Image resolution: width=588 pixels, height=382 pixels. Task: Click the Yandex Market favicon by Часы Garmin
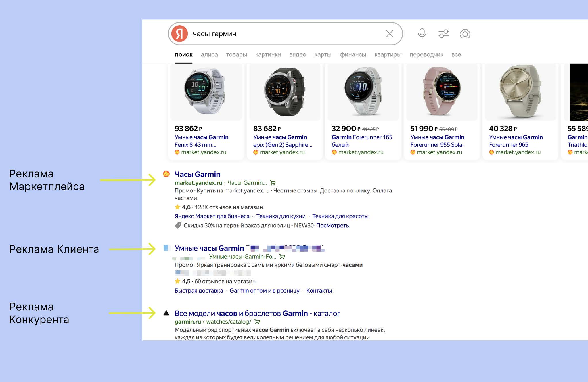click(x=166, y=174)
